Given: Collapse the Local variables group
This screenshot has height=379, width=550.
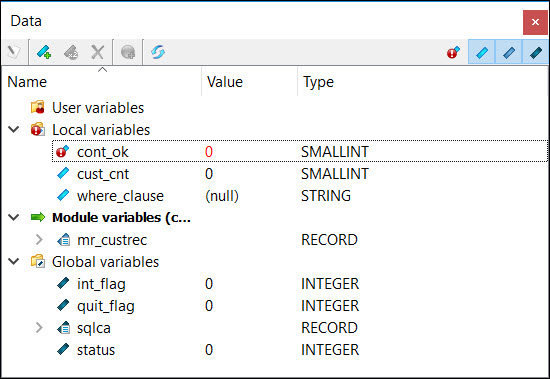Looking at the screenshot, I should tap(14, 129).
